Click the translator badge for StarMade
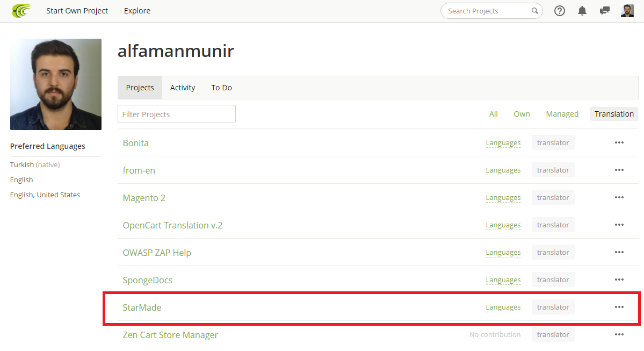The height and width of the screenshot is (351, 644). [x=553, y=307]
